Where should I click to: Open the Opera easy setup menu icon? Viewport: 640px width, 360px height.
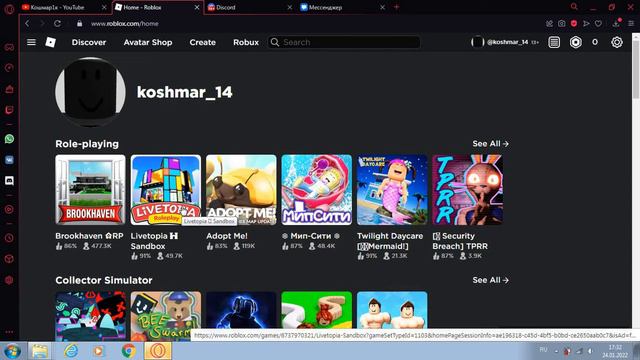pos(631,24)
